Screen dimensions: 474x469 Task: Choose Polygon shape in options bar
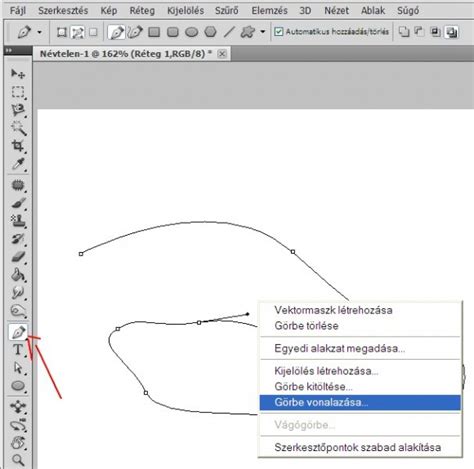(210, 32)
